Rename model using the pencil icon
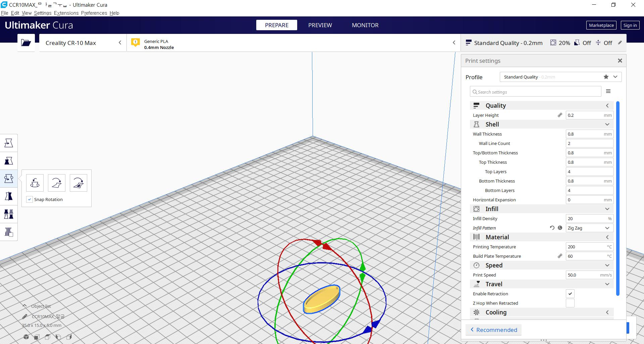Screen dimensions: 644x344 point(25,316)
